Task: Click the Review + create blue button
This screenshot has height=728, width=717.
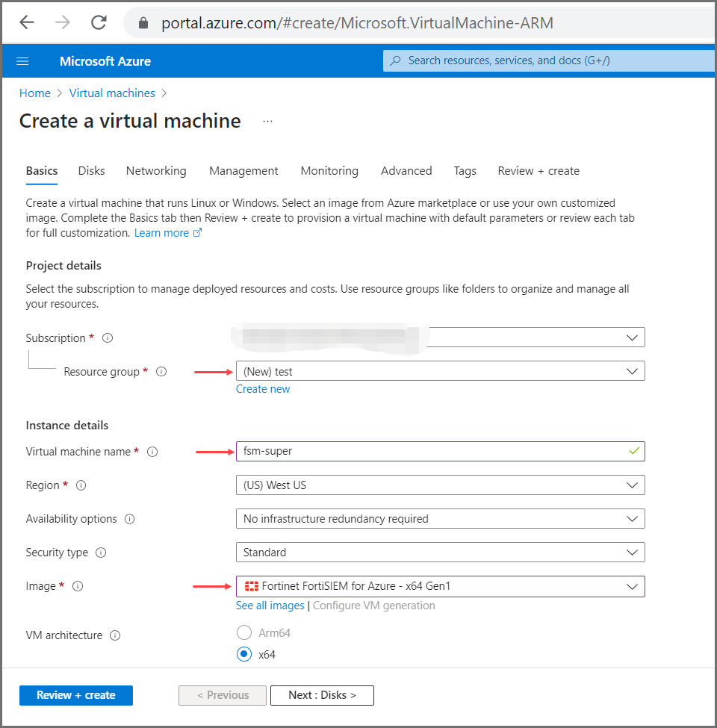Action: 76,695
